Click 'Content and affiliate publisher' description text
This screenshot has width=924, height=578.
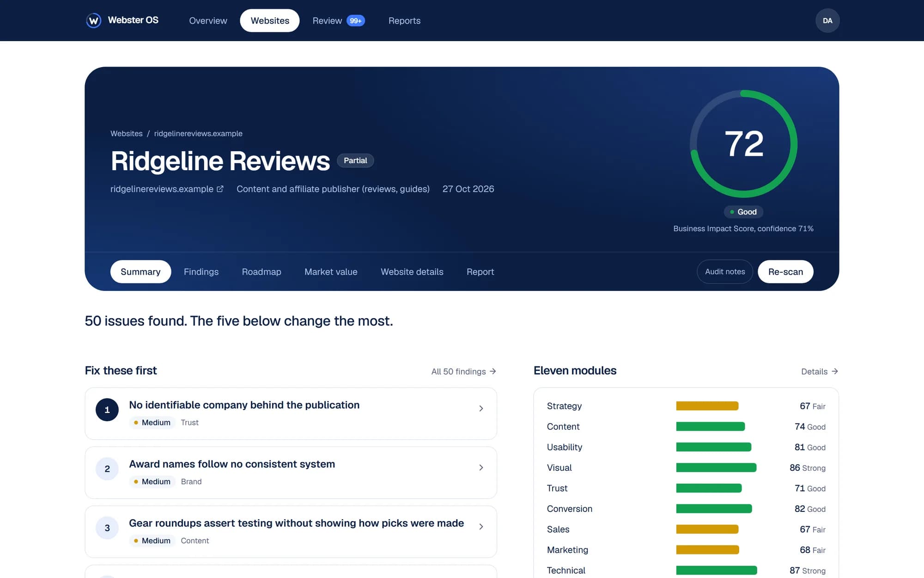point(333,189)
